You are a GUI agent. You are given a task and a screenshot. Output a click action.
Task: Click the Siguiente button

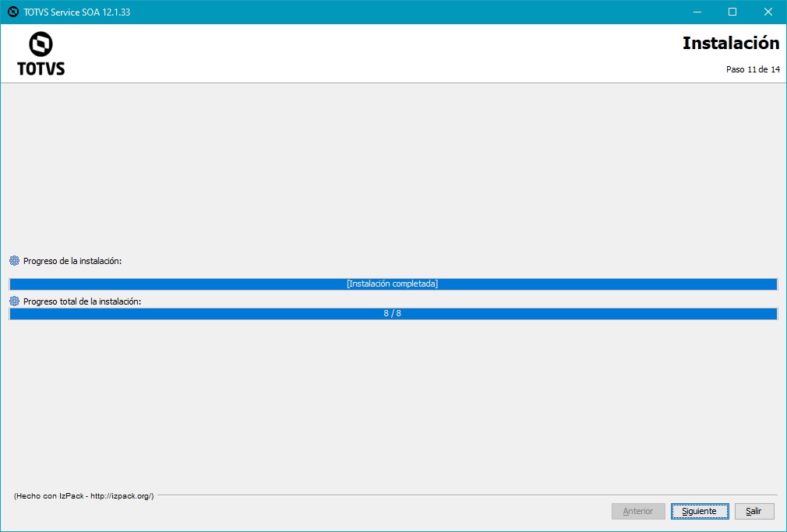point(700,511)
